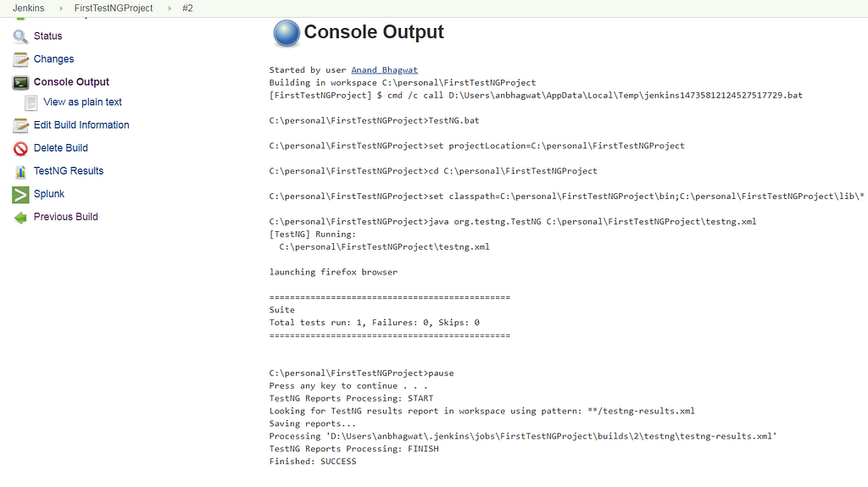Click 'Total tests run: 1' line
Image resolution: width=868 pixels, height=487 pixels.
(374, 323)
